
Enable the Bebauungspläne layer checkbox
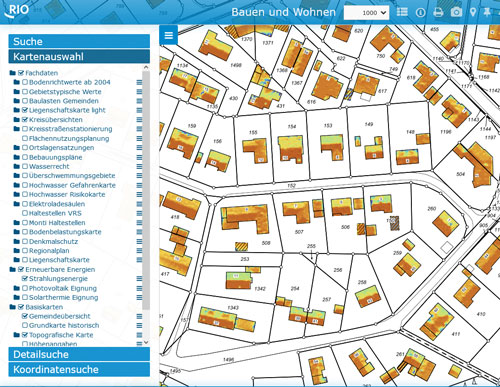point(25,157)
